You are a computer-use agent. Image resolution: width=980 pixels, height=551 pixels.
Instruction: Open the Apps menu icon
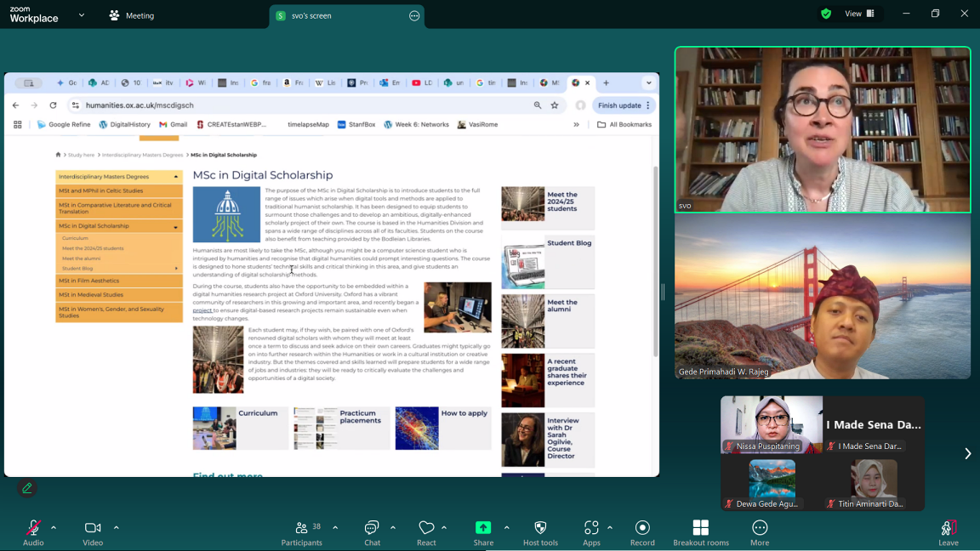591,528
